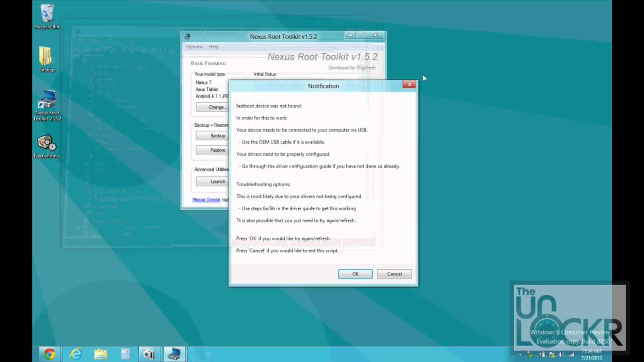
Task: Click 'Use steps 6a/6b in the driver guide' line
Action: 297,208
